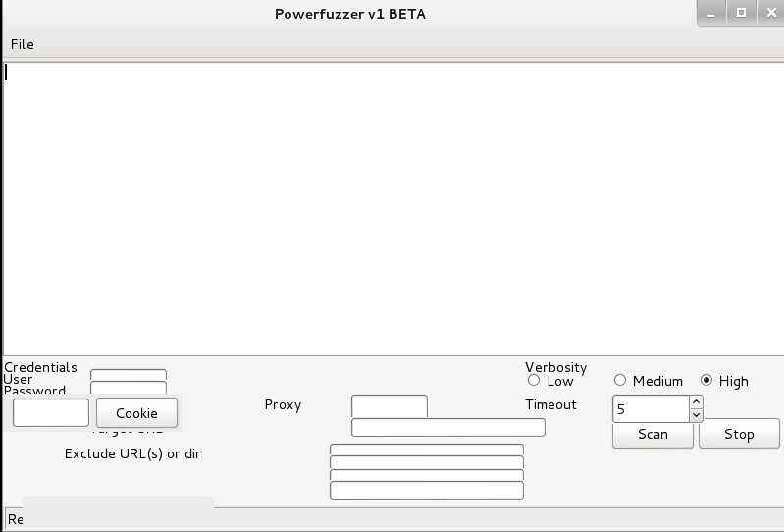This screenshot has width=784, height=532.
Task: Focus the Password credentials input field
Action: point(129,388)
